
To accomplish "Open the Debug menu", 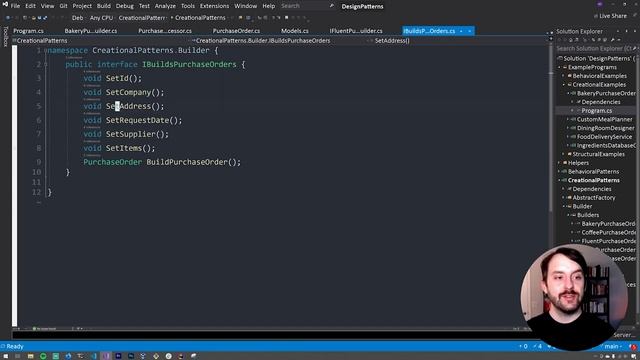I will click(x=124, y=6).
